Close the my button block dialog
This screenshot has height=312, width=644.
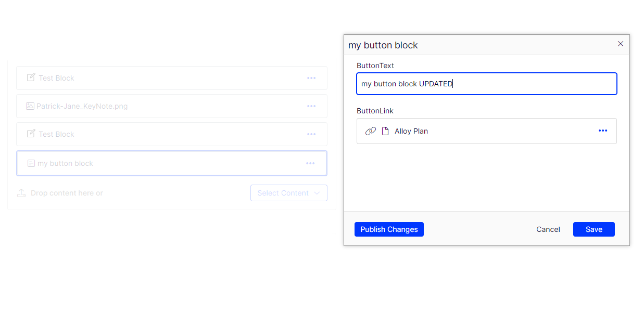[621, 44]
